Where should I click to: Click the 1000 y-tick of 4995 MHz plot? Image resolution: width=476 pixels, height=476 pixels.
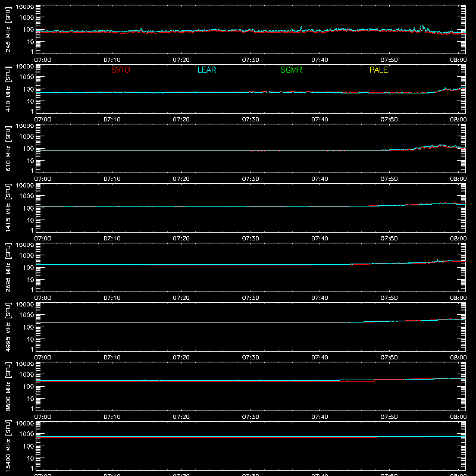coord(27,315)
